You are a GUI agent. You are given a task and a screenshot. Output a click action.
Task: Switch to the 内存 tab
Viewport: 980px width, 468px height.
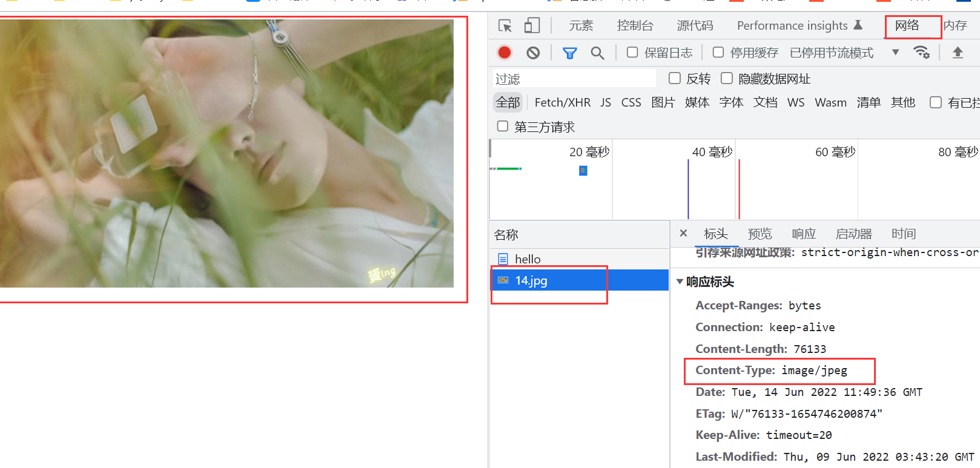click(955, 25)
